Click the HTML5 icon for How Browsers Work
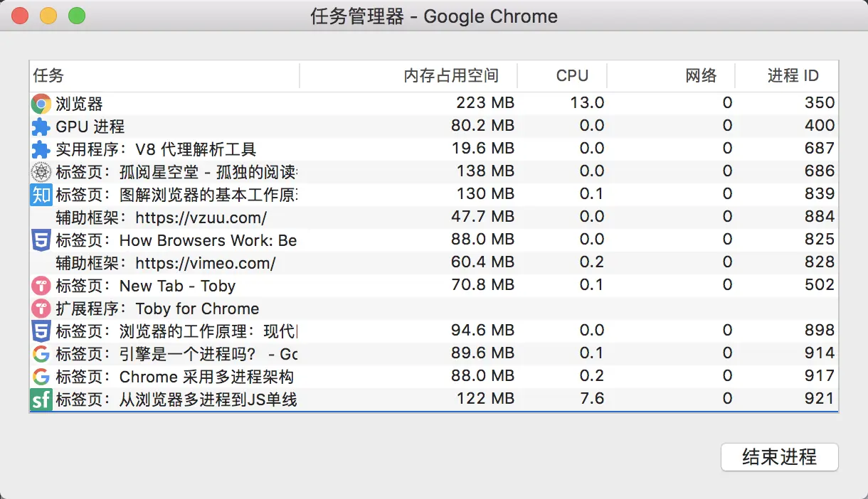This screenshot has width=868, height=499. click(41, 240)
